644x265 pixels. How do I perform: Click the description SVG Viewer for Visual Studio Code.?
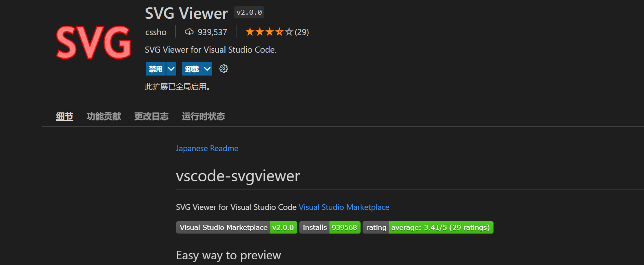[210, 49]
